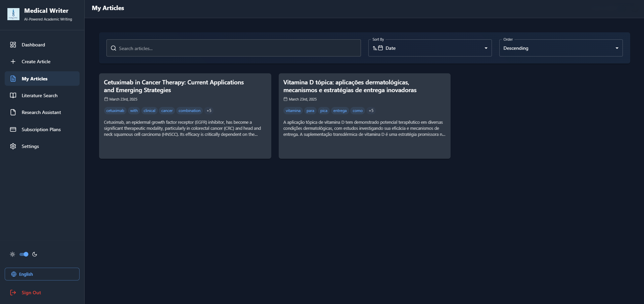Image resolution: width=644 pixels, height=304 pixels.
Task: Expand the +5 tags on Vitamina D article
Action: pyautogui.click(x=371, y=111)
